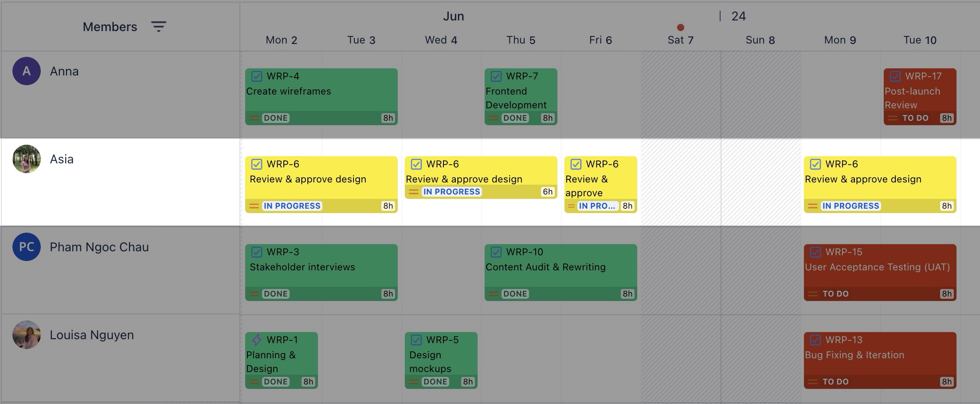The width and height of the screenshot is (980, 404).
Task: Click the red dot marker above Sat 7
Action: pyautogui.click(x=680, y=27)
